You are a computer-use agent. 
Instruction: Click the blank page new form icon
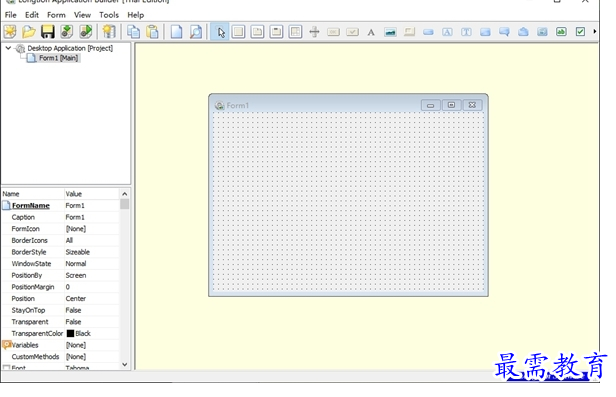pos(176,31)
